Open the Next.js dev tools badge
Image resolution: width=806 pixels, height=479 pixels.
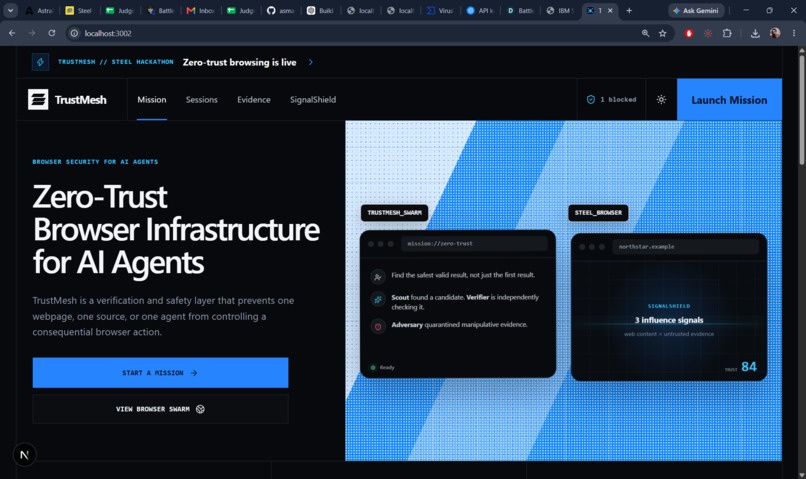(24, 455)
